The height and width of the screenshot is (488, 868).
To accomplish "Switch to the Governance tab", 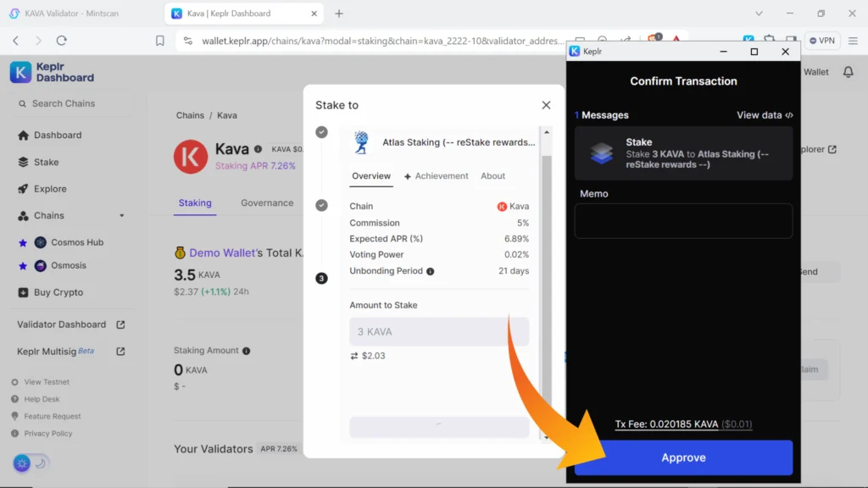I will click(x=267, y=203).
